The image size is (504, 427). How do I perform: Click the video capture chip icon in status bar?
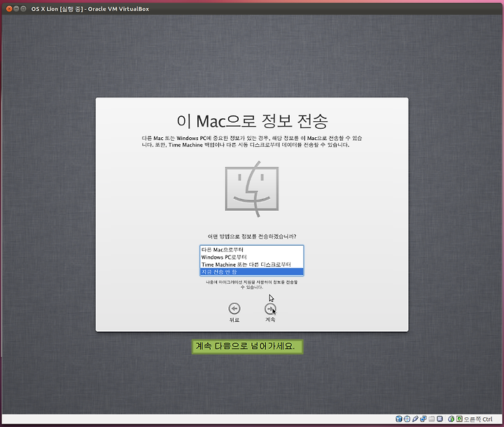pos(440,419)
